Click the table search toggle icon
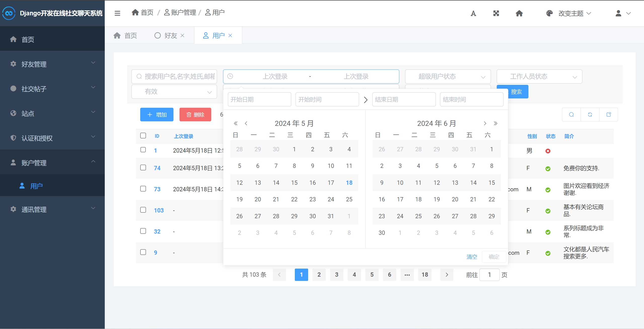644x329 pixels. click(571, 115)
